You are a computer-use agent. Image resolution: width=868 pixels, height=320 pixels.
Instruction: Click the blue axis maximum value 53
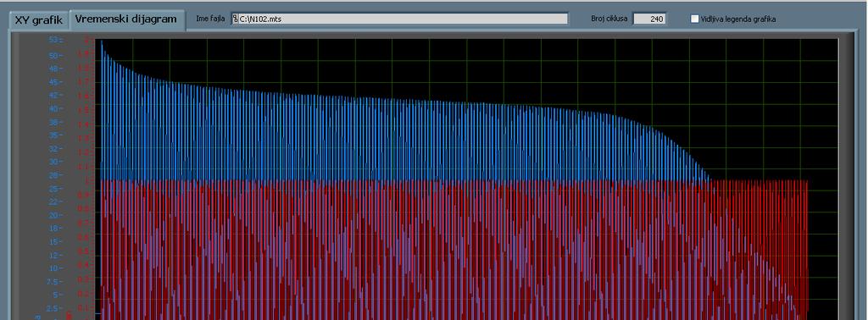(x=53, y=40)
